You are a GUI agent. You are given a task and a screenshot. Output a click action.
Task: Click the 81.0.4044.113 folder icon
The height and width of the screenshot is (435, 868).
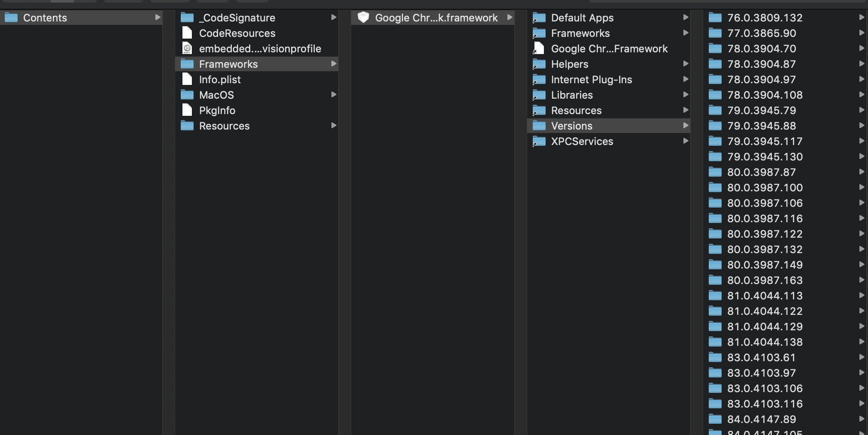pos(715,296)
